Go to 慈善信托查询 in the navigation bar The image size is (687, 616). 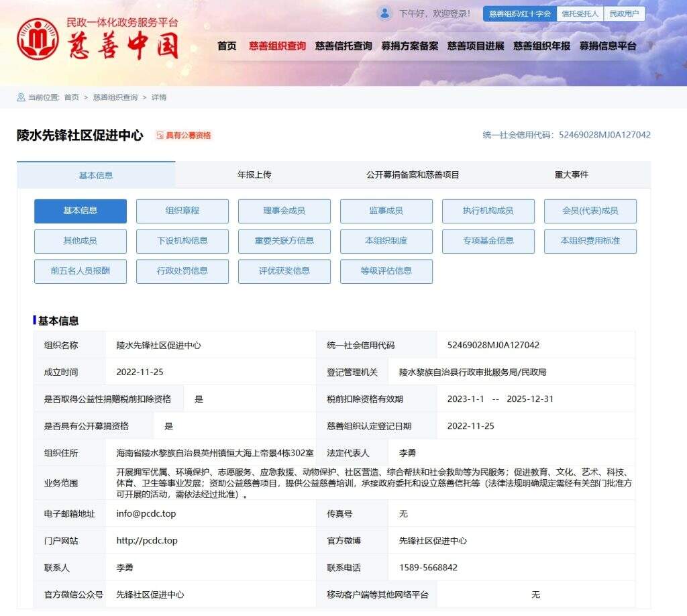(x=343, y=46)
